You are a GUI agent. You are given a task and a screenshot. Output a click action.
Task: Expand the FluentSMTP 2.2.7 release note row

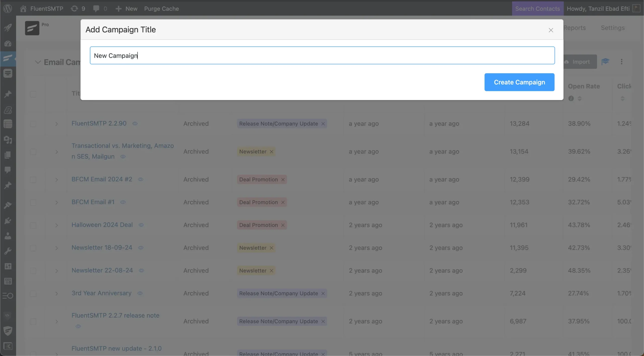click(57, 322)
